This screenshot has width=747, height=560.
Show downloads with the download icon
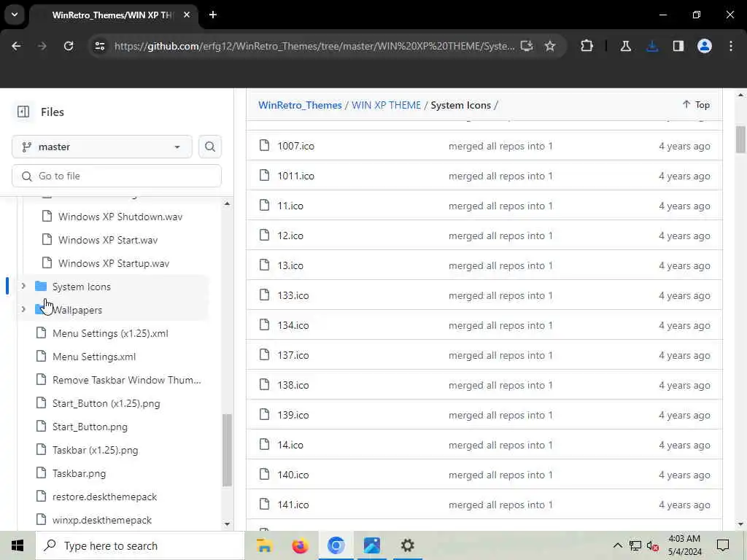pyautogui.click(x=652, y=46)
